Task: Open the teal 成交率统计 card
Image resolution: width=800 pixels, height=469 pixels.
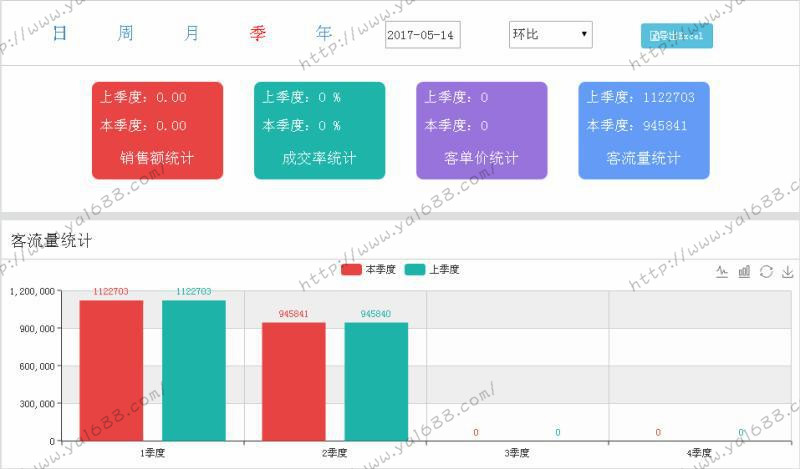Action: click(x=319, y=130)
